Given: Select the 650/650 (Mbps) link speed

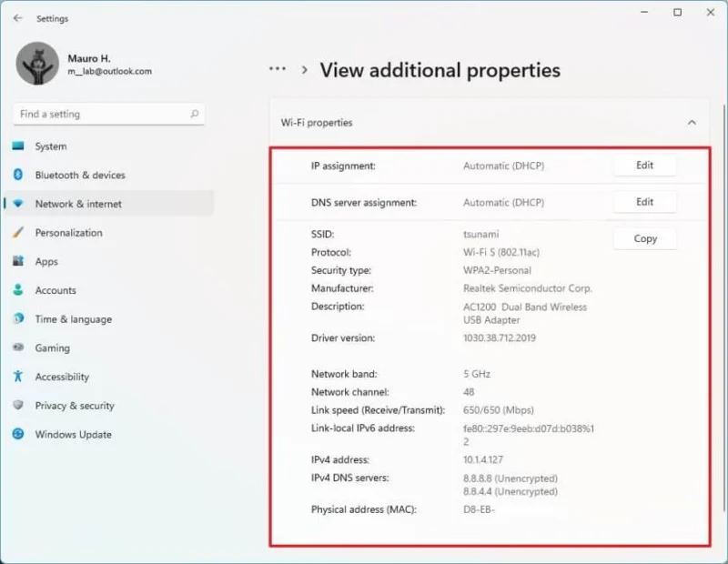Looking at the screenshot, I should (x=498, y=410).
